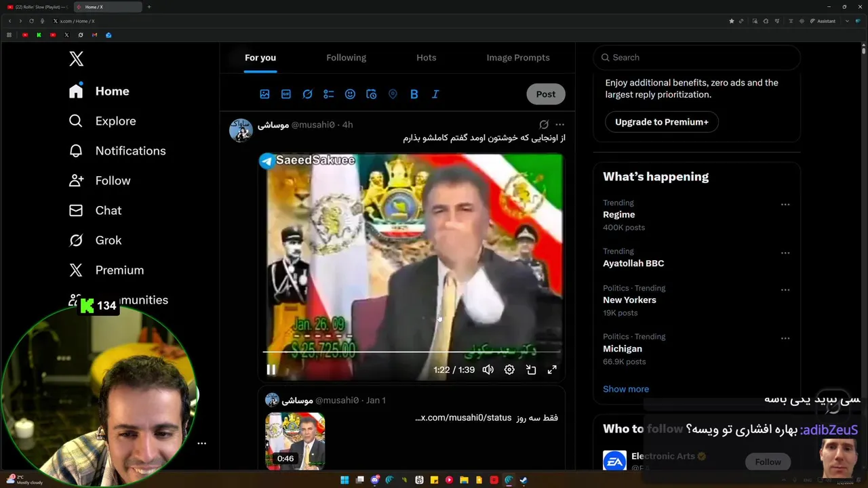Viewport: 868px width, 488px height.
Task: Click Upgrade to Premium+ button
Action: 662,122
